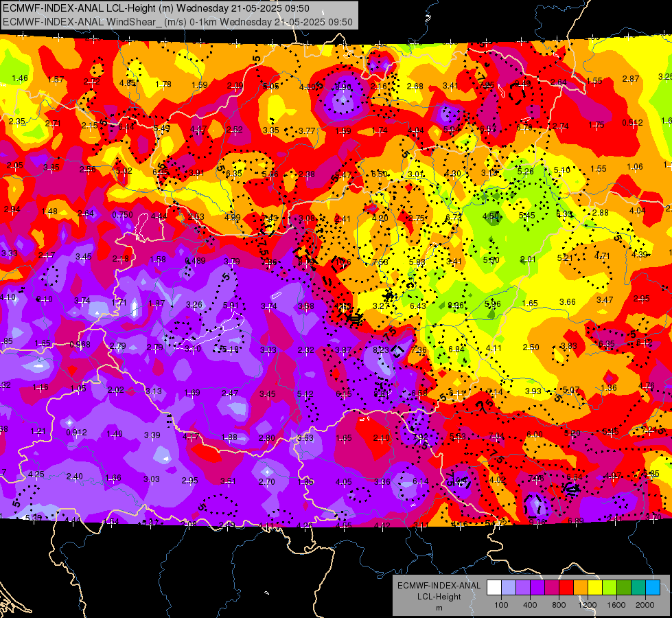Click the wind shear value '0.750'
672x618 pixels.
(x=123, y=214)
